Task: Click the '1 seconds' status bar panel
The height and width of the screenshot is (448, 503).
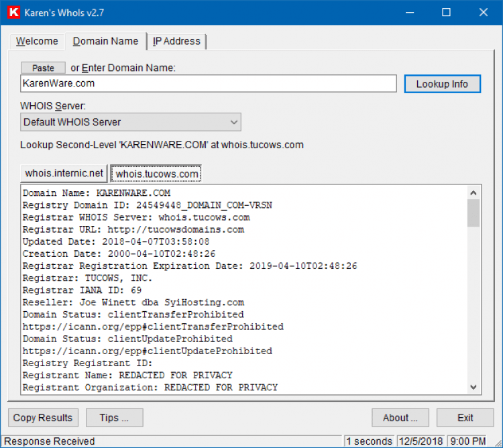Action: coord(370,441)
